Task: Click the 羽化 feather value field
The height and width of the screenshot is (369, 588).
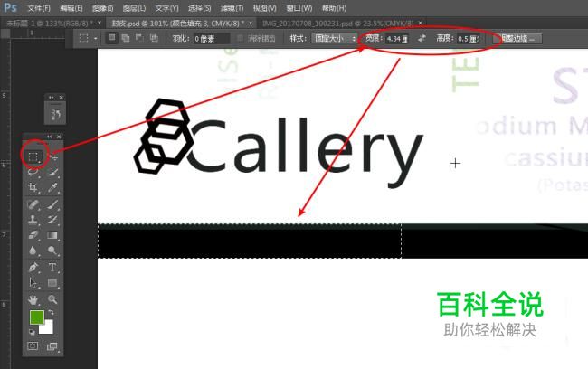Action: pyautogui.click(x=212, y=38)
